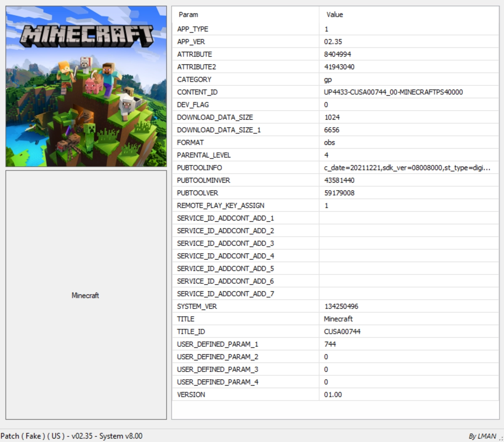Select the TITLE_ID row
Screen dimensions: 504x442
pyautogui.click(x=191, y=331)
